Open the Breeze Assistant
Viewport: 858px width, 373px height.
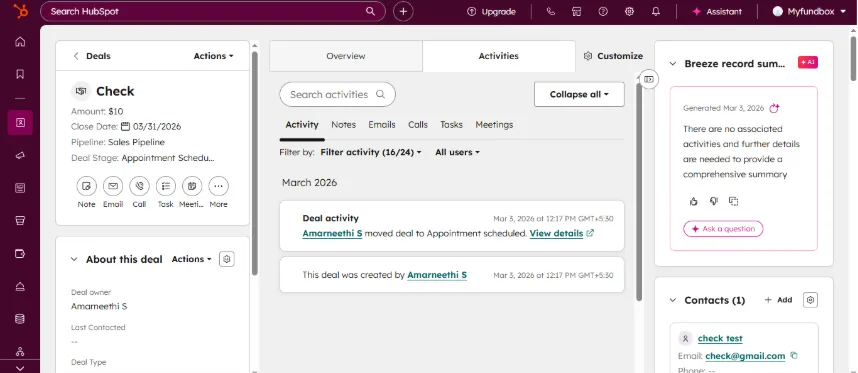coord(717,11)
